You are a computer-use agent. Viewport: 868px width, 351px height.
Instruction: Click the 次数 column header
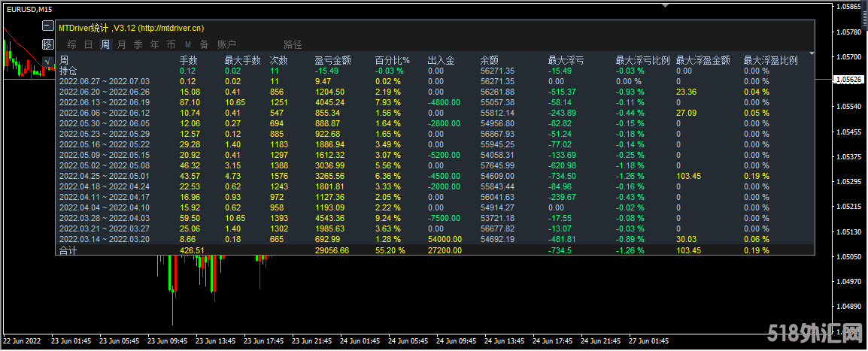[x=278, y=61]
